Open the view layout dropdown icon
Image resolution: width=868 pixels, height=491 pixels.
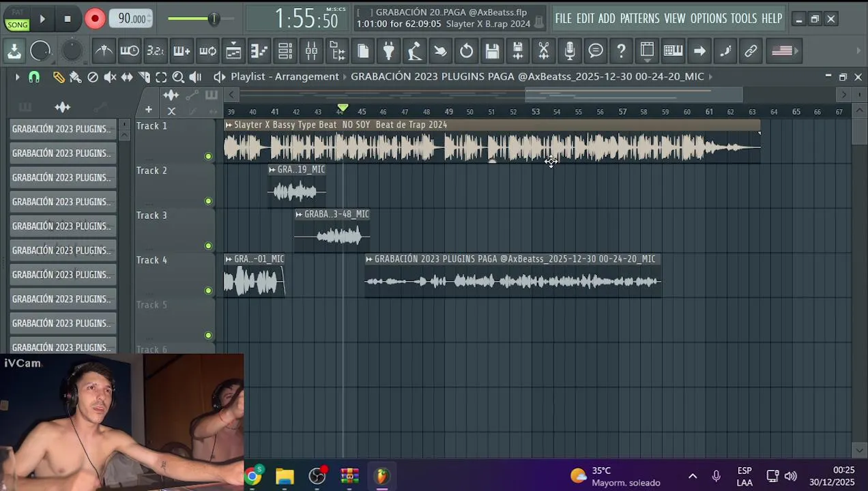pyautogui.click(x=647, y=50)
